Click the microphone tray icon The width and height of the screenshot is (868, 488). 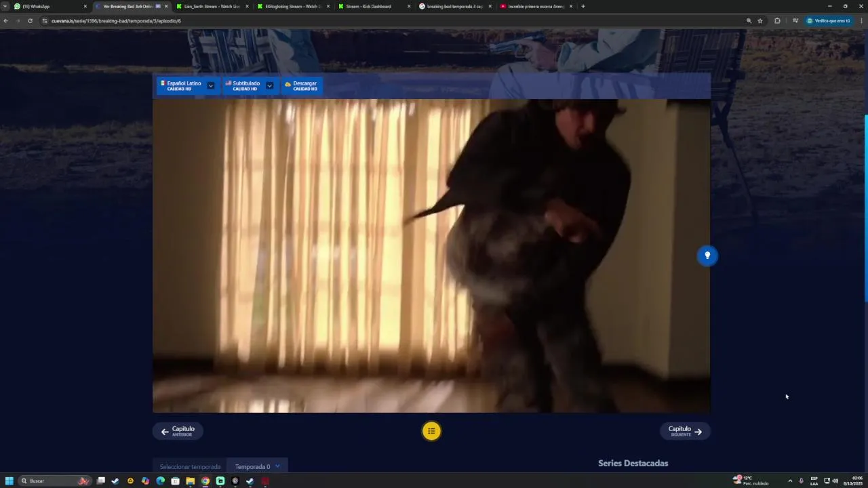pos(802,481)
